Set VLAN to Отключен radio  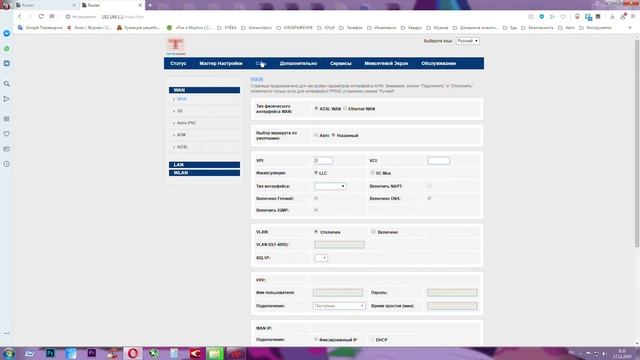[316, 232]
